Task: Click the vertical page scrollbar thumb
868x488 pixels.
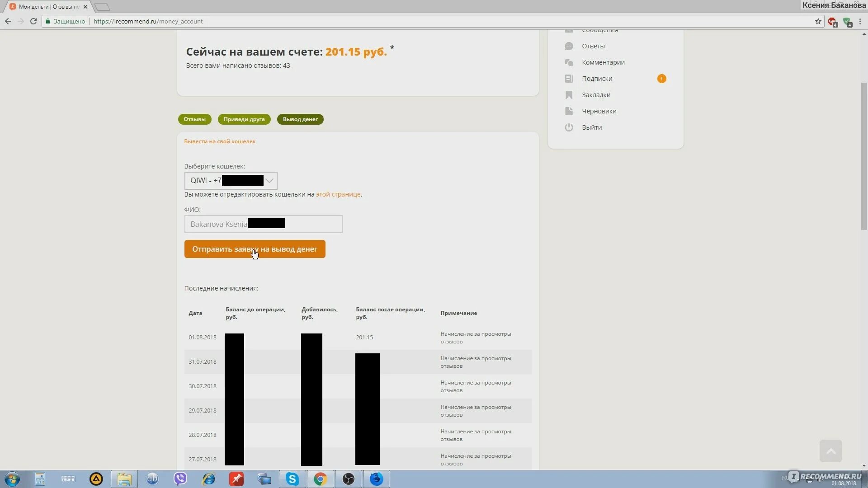Action: tap(864, 156)
